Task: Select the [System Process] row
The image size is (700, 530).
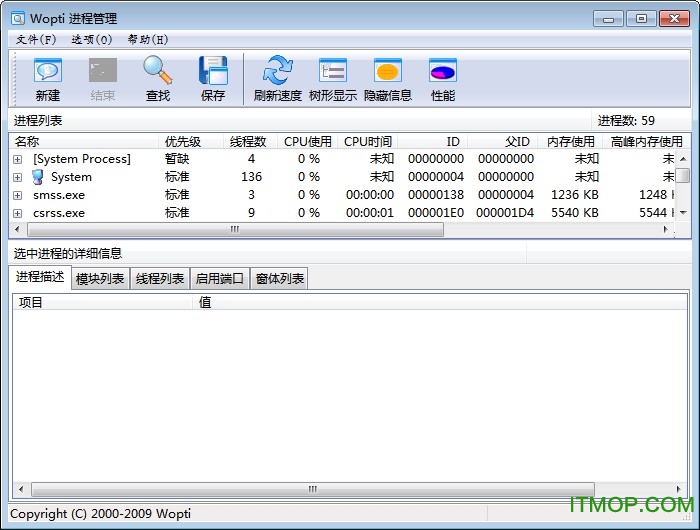Action: click(x=342, y=159)
